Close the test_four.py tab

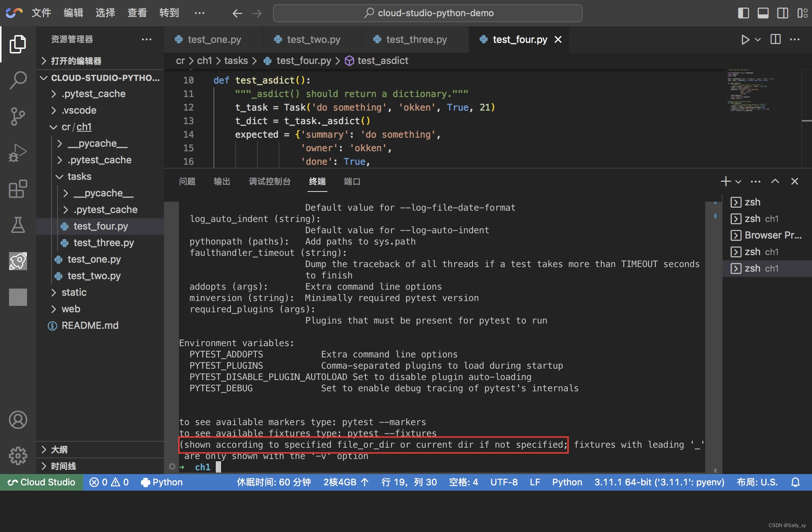[x=558, y=39]
